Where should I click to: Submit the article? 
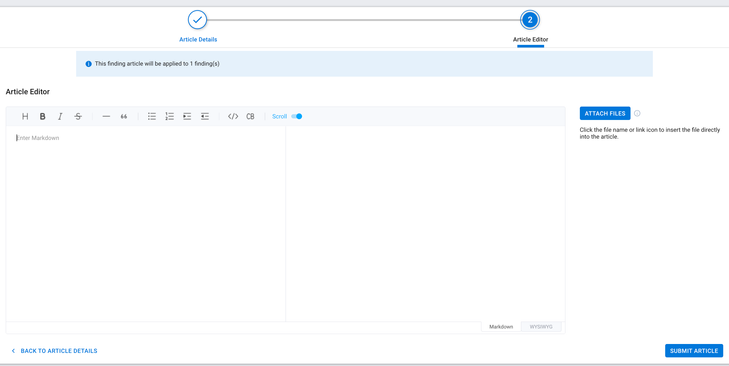pyautogui.click(x=694, y=351)
